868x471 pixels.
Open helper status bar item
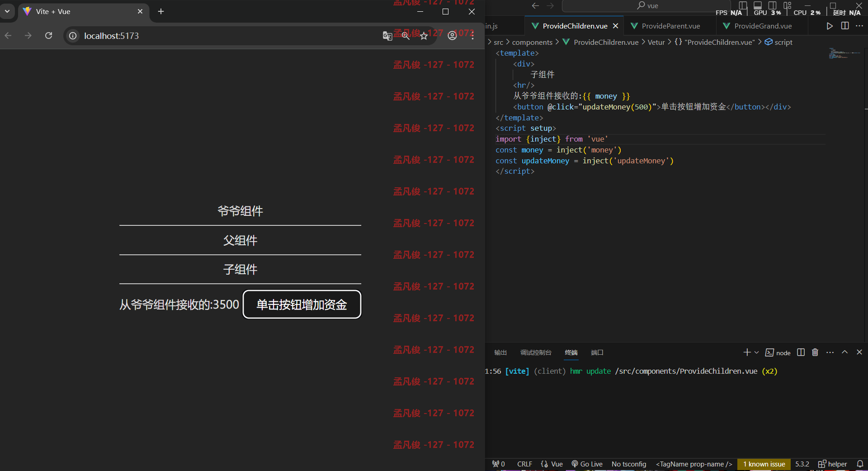click(833, 464)
